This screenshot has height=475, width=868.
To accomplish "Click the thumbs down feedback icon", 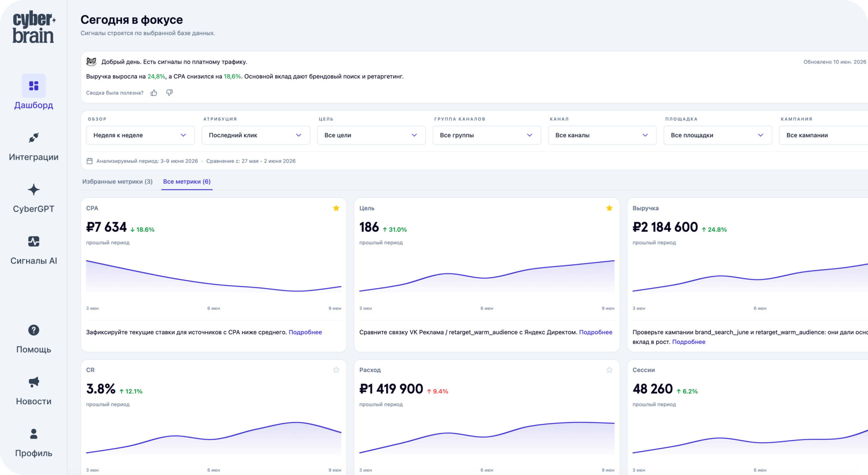I will (169, 93).
